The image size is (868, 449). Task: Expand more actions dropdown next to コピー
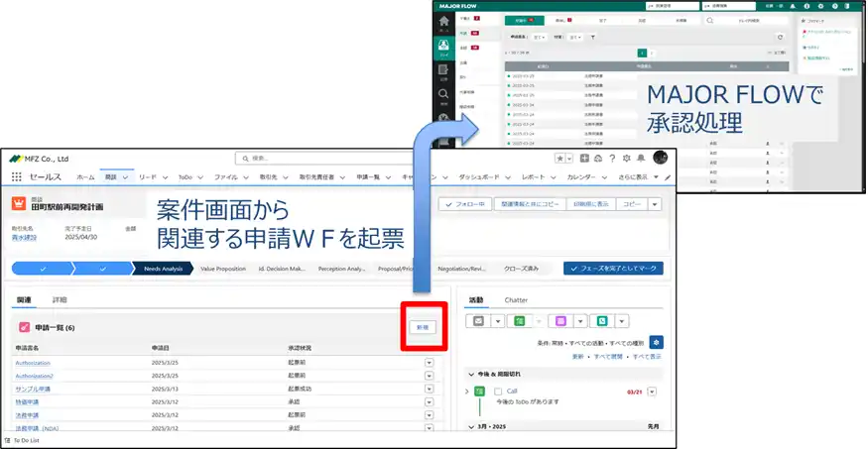658,204
